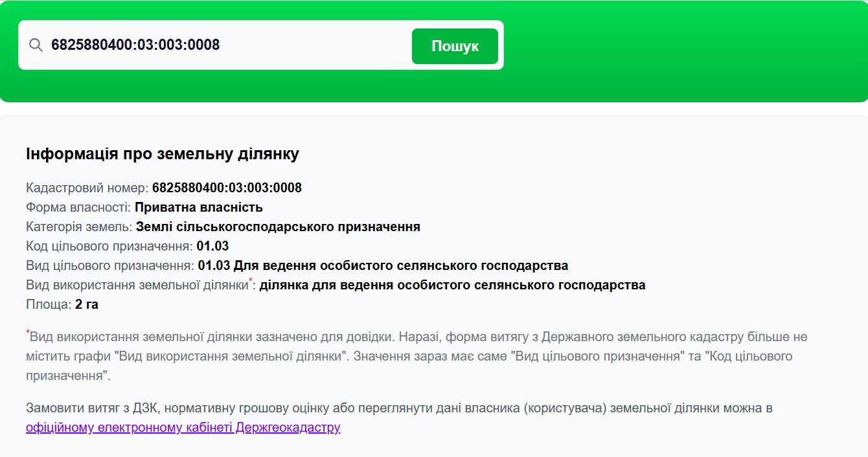Click the 'ділянка для ведення...' land use value
This screenshot has width=868, height=457.
point(452,285)
